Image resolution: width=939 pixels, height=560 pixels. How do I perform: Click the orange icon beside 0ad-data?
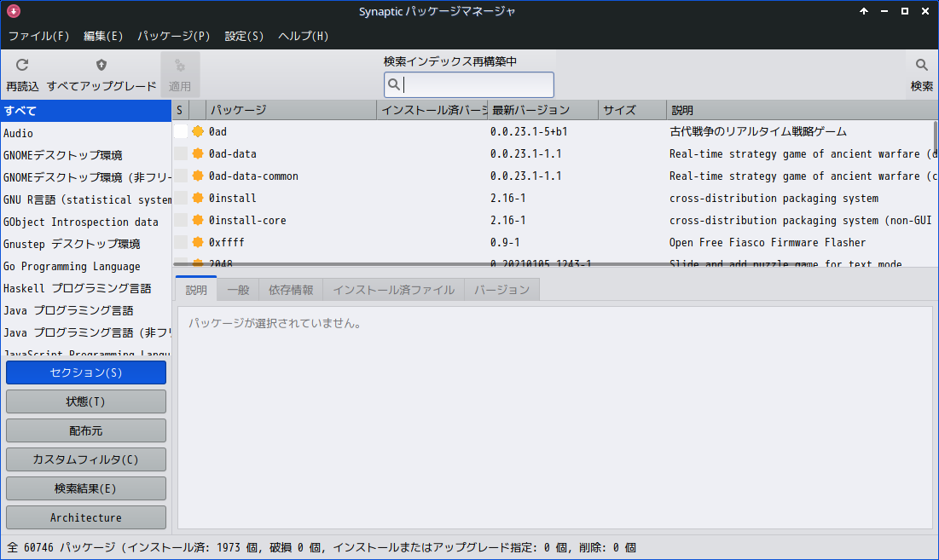pos(198,153)
